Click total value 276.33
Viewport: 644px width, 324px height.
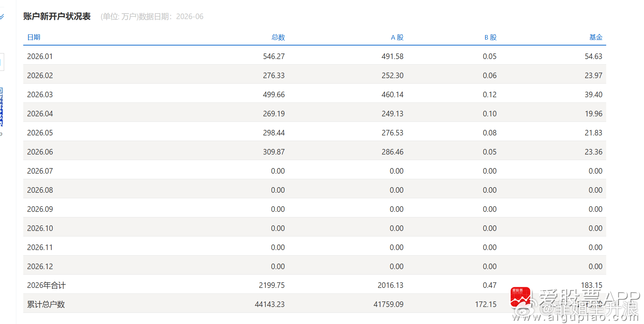(274, 75)
